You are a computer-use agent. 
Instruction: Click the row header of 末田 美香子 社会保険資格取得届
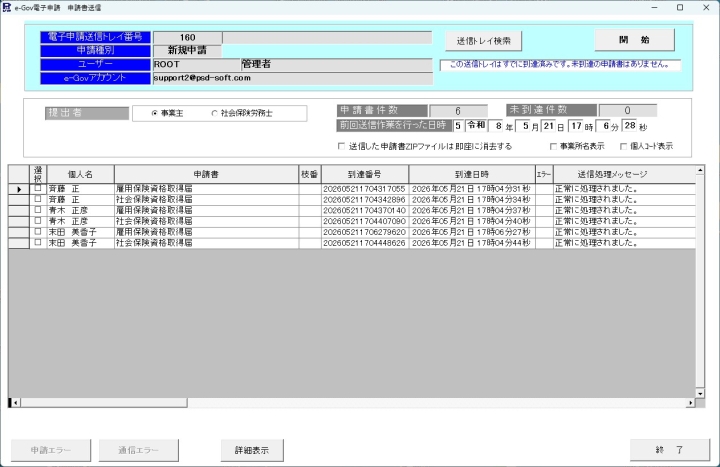point(19,243)
